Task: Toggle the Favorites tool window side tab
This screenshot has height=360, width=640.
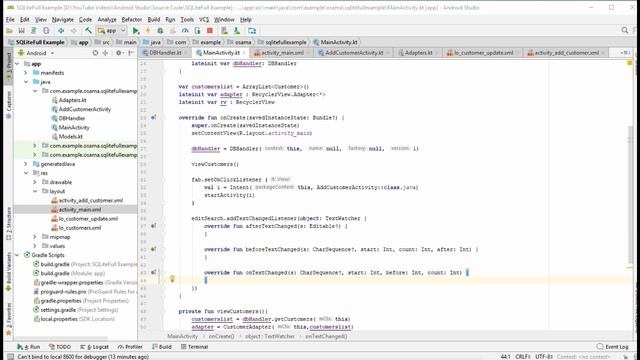Action: [x=9, y=319]
